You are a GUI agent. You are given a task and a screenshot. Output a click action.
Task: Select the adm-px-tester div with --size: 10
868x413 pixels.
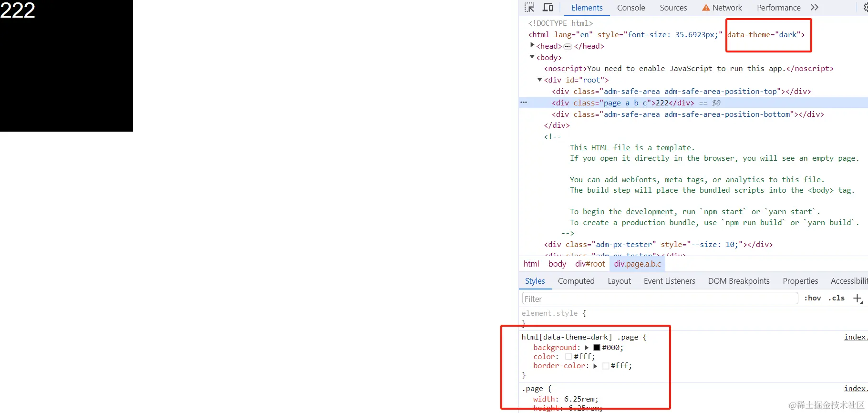pyautogui.click(x=658, y=244)
